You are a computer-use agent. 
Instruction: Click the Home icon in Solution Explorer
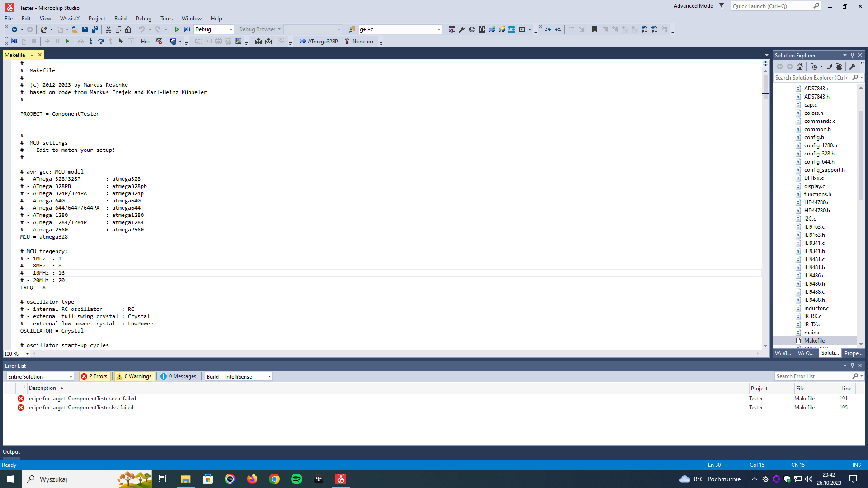[x=800, y=66]
